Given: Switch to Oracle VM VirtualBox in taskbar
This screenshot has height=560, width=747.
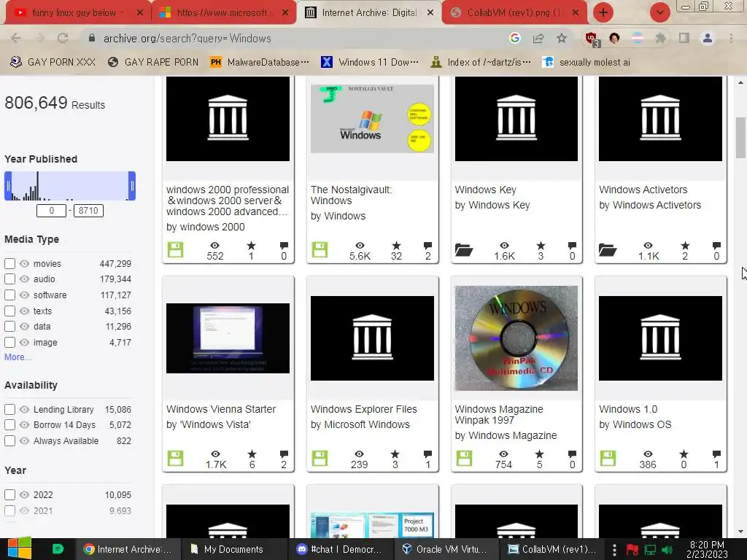Looking at the screenshot, I should (x=445, y=550).
